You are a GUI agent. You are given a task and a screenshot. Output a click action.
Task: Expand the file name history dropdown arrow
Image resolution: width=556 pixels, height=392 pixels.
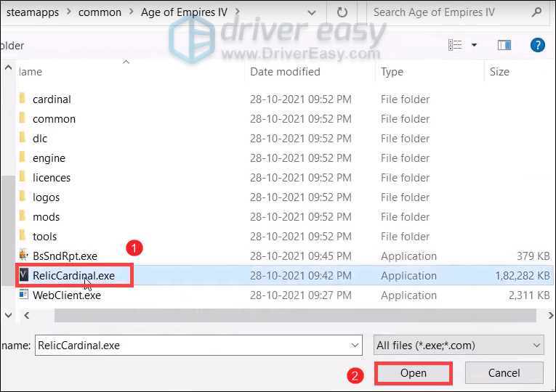[355, 346]
